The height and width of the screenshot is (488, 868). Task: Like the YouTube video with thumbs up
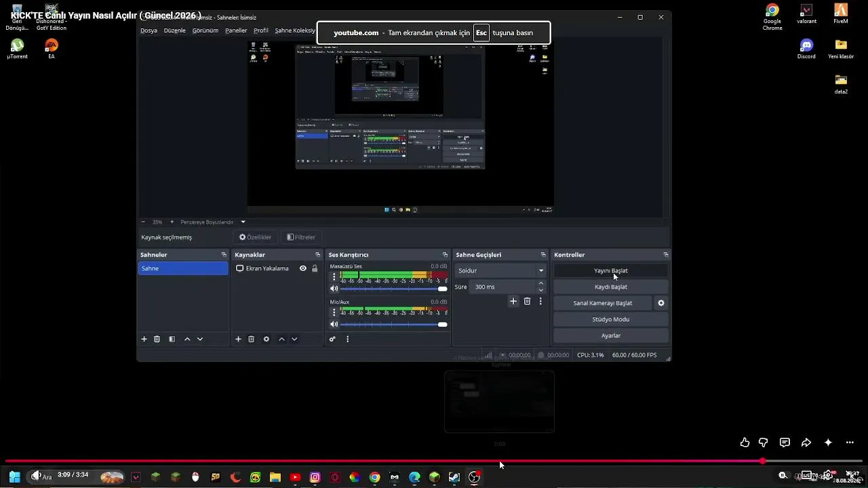tap(745, 443)
